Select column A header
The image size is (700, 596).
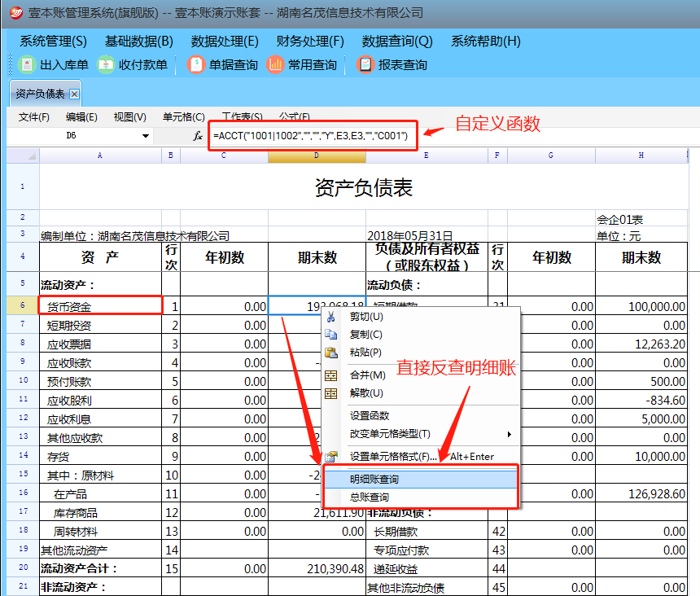[100, 156]
